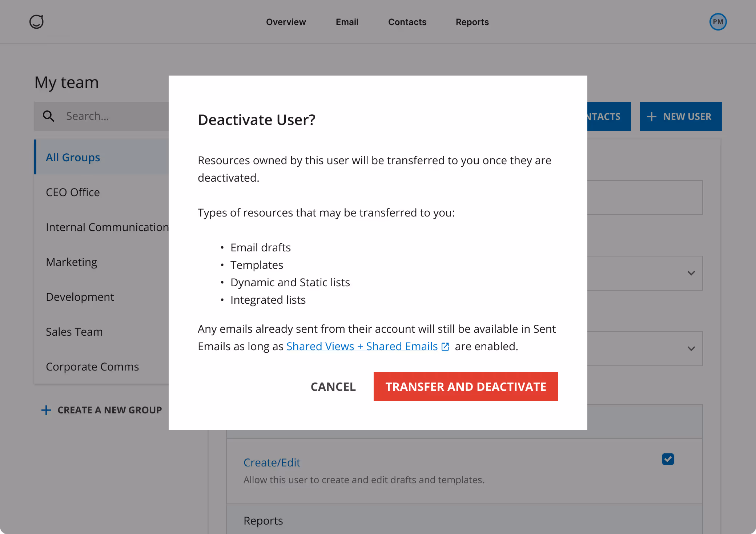Open the external link icon beside Shared Emails
The height and width of the screenshot is (534, 756).
pyautogui.click(x=445, y=347)
